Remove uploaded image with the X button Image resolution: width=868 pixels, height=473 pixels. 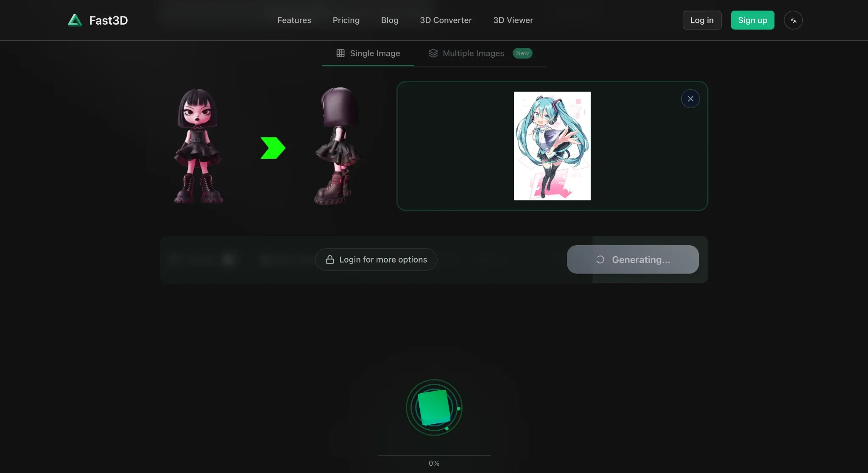click(690, 99)
